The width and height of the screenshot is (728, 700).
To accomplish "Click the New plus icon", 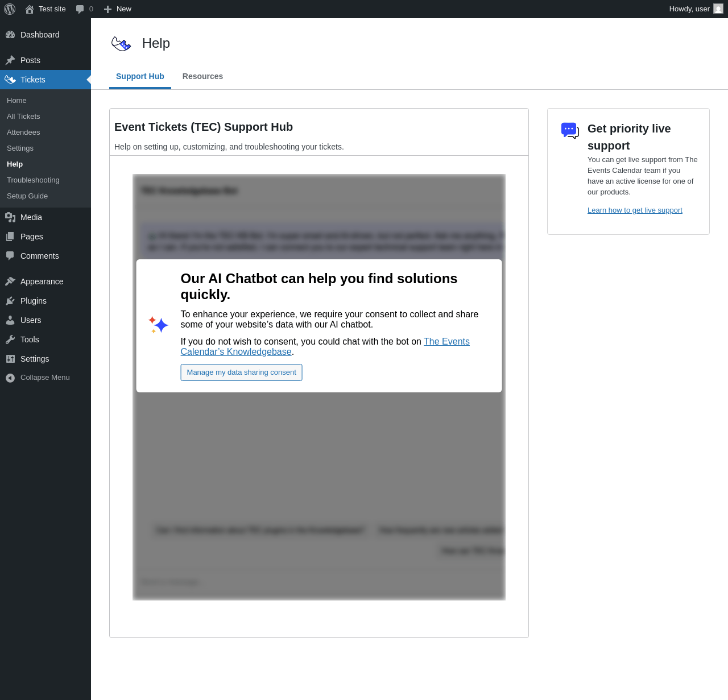I will click(x=107, y=9).
